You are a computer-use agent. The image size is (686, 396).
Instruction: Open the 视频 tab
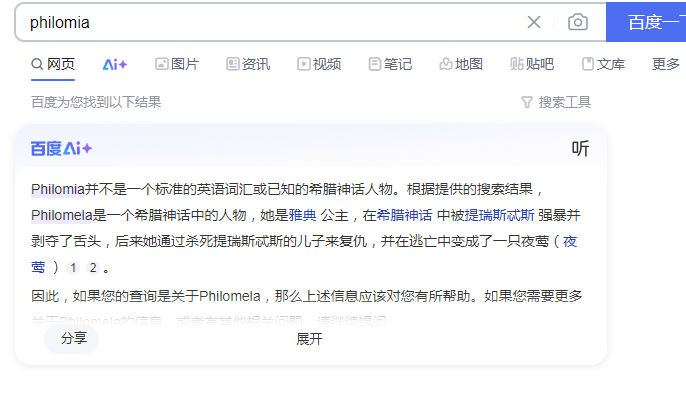tap(319, 64)
